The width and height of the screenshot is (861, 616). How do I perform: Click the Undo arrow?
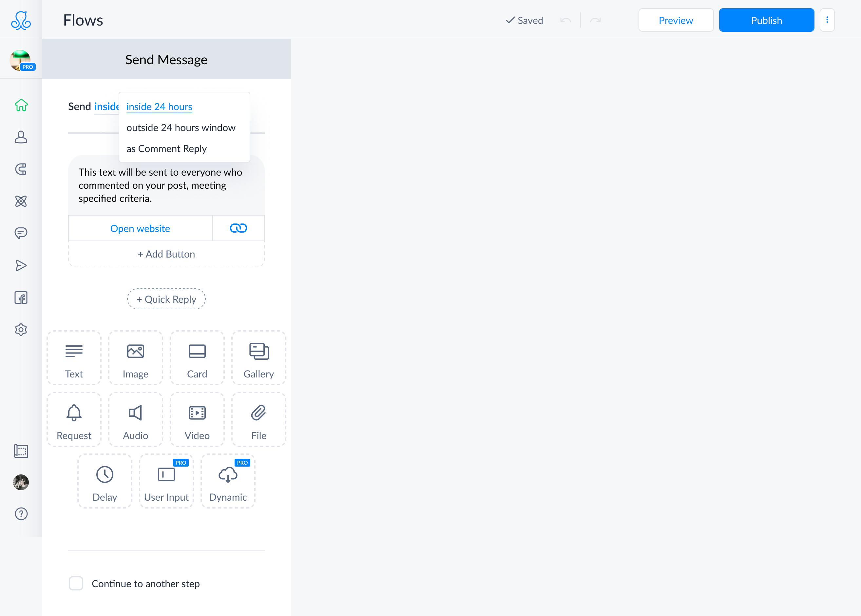(565, 20)
